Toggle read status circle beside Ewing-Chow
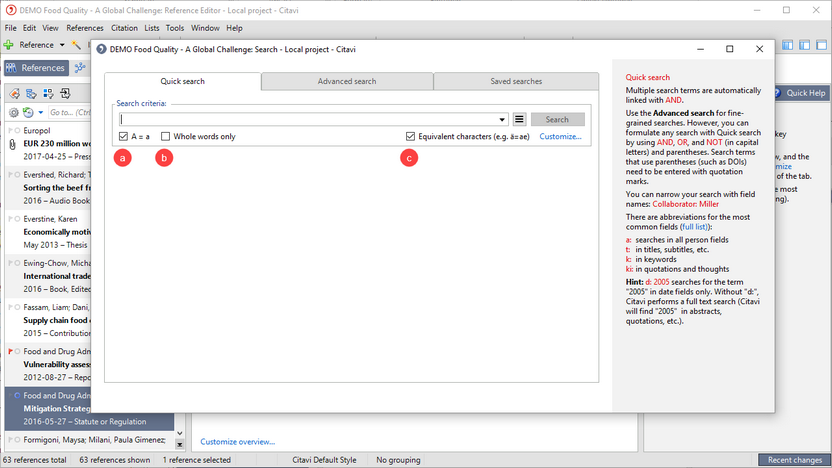Screen dimensions: 832x468 (18, 263)
